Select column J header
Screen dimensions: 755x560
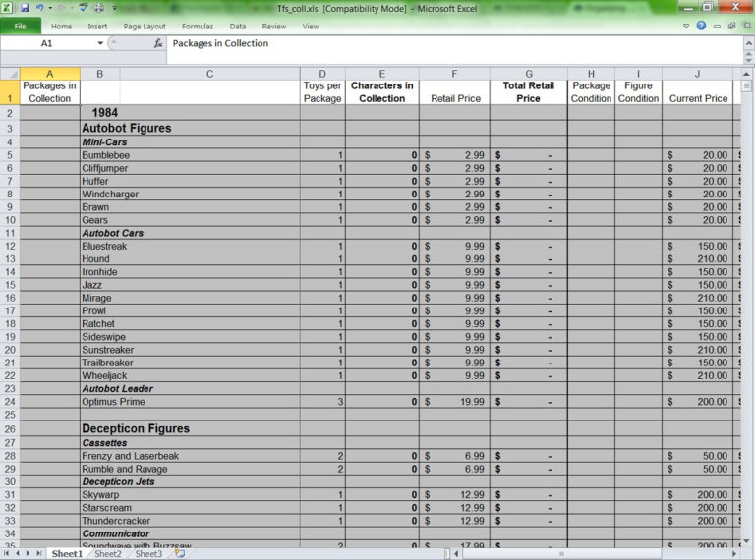click(x=697, y=74)
